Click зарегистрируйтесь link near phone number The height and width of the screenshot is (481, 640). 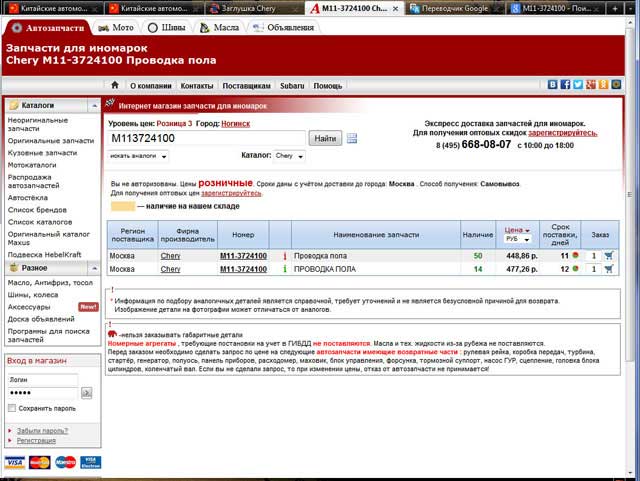tap(562, 133)
